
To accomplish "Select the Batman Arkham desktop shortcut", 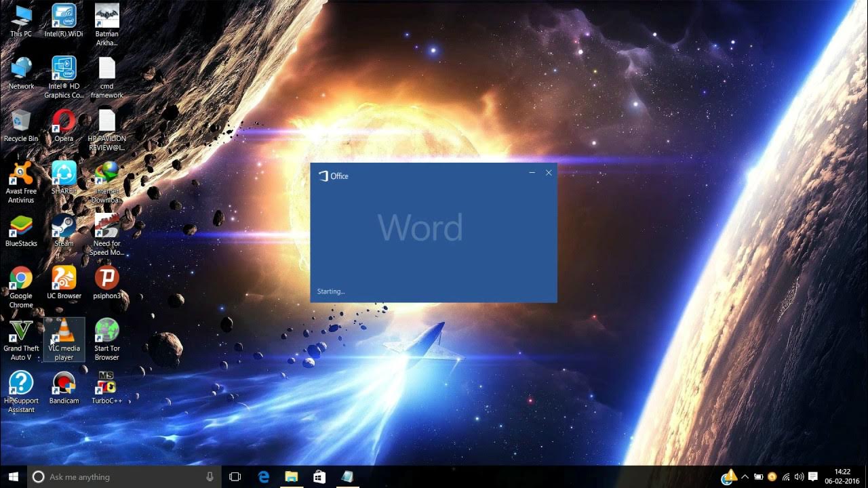I will [x=106, y=25].
